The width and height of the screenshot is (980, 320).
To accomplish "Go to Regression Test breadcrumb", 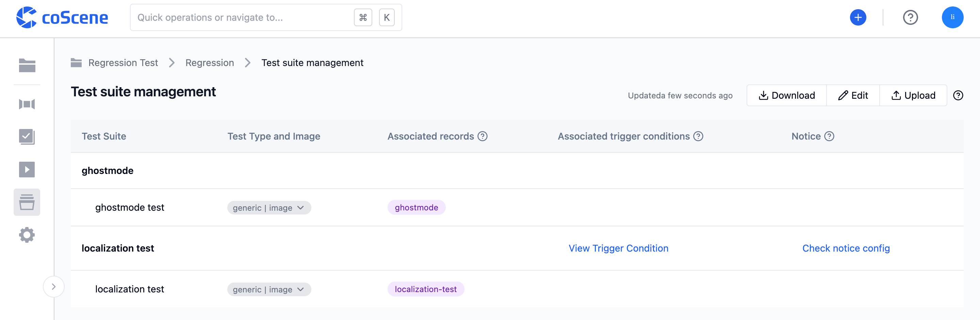I will tap(123, 63).
